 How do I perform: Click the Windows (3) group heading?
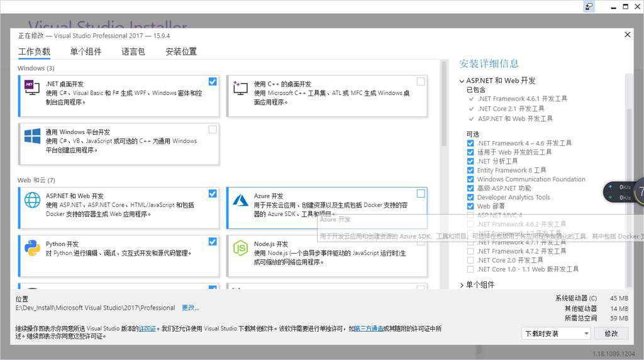[36, 68]
